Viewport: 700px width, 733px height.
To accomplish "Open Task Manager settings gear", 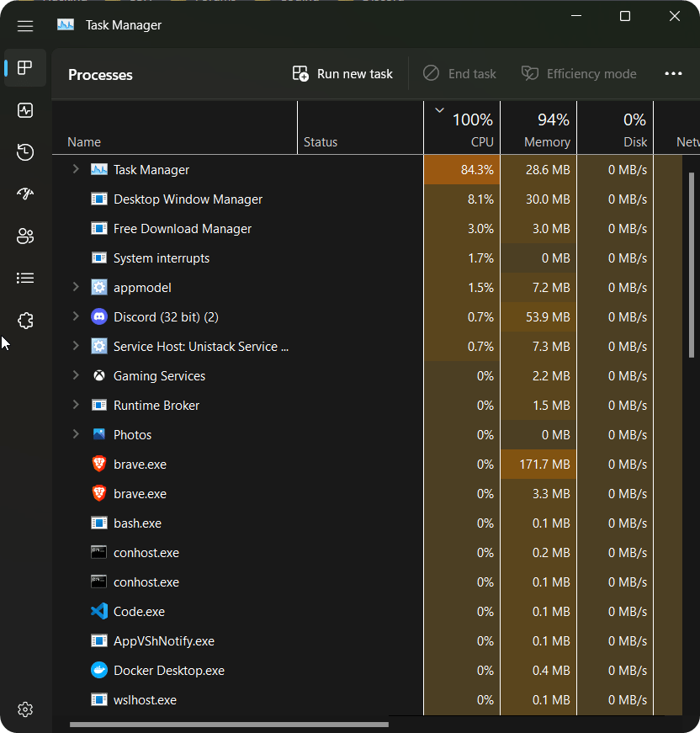I will point(25,709).
